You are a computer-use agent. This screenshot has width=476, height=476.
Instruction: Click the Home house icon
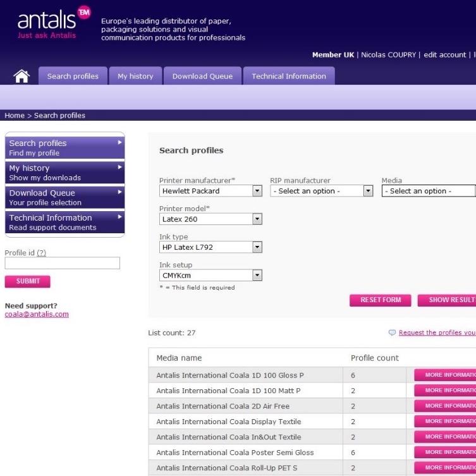click(21, 76)
